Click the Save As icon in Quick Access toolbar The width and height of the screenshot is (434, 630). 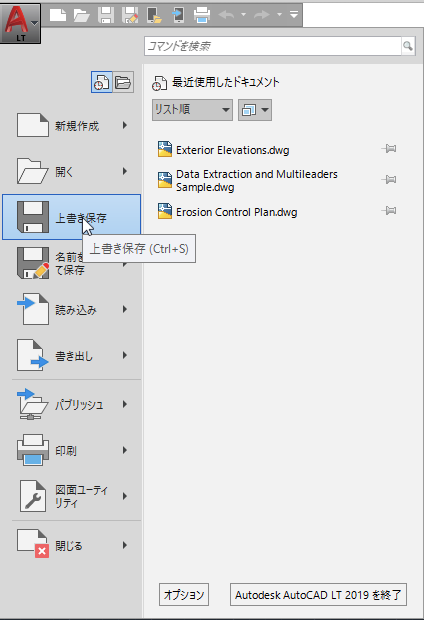pyautogui.click(x=130, y=15)
